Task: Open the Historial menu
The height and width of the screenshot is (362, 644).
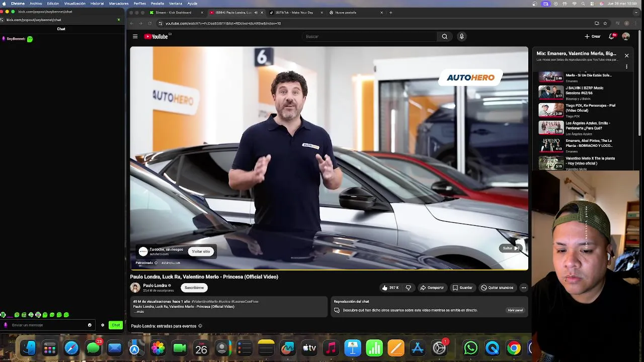Action: [97, 4]
